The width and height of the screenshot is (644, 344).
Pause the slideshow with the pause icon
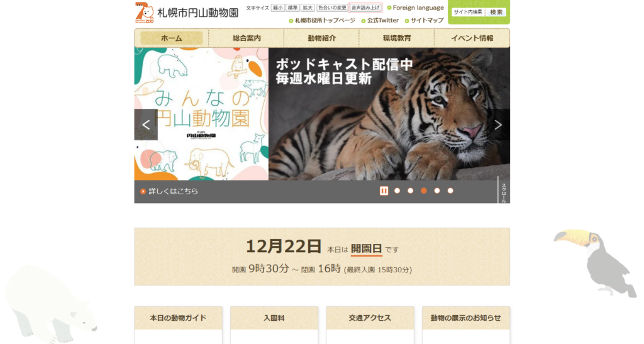coord(384,191)
